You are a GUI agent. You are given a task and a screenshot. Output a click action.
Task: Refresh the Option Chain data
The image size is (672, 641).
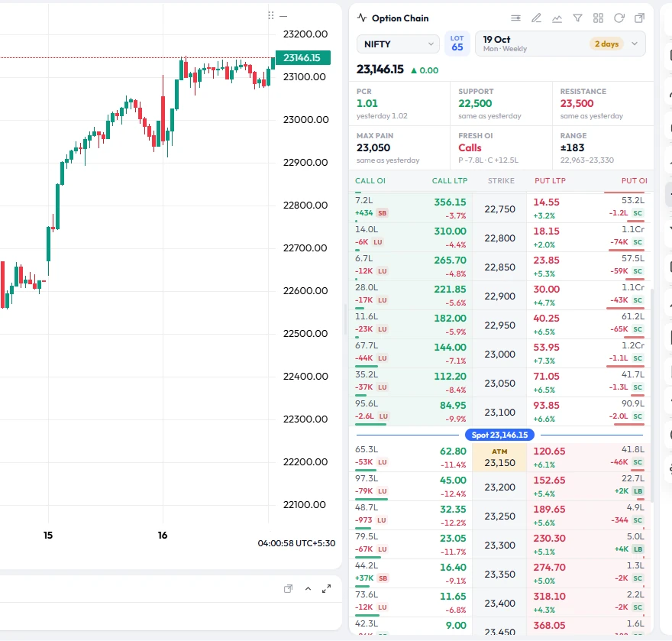point(619,18)
